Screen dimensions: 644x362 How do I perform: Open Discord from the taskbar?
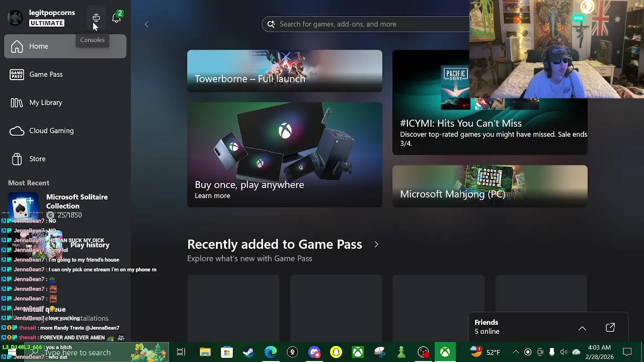(x=314, y=352)
